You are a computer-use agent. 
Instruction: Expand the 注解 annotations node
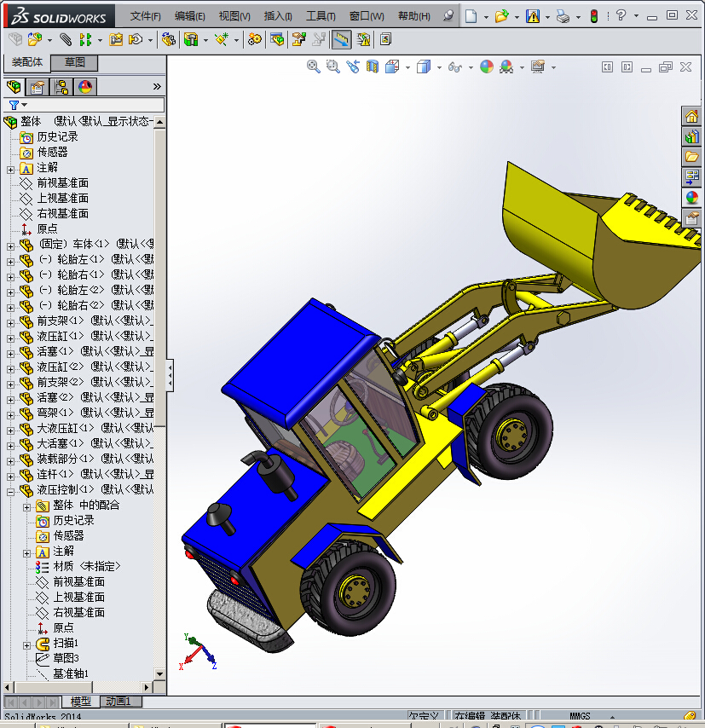coord(11,170)
